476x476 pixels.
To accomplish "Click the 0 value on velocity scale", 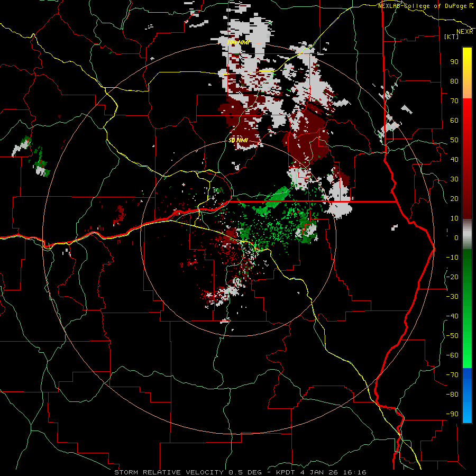I will pyautogui.click(x=456, y=238).
